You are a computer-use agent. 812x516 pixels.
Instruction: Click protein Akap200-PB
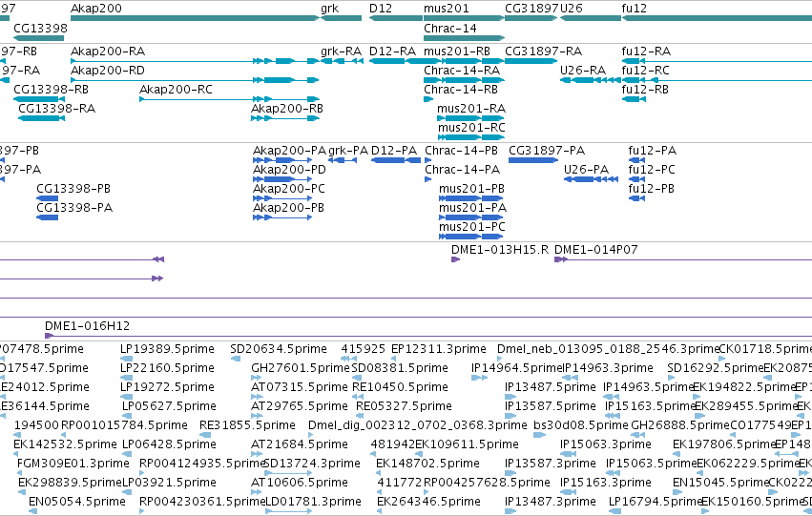pyautogui.click(x=282, y=217)
